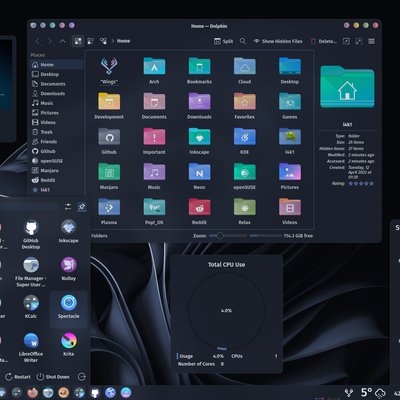Select Home in the Places sidebar
Image resolution: width=400 pixels, height=400 pixels.
(x=56, y=65)
